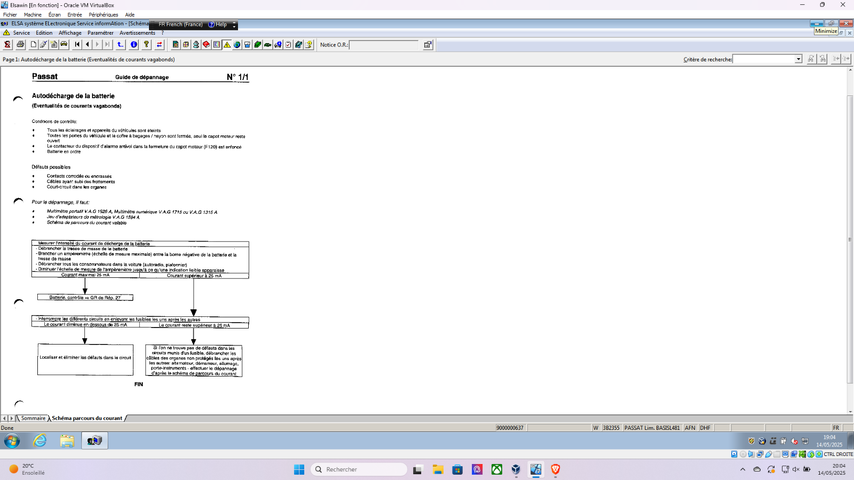The height and width of the screenshot is (480, 854).
Task: Click the blue info circle icon
Action: click(x=134, y=45)
